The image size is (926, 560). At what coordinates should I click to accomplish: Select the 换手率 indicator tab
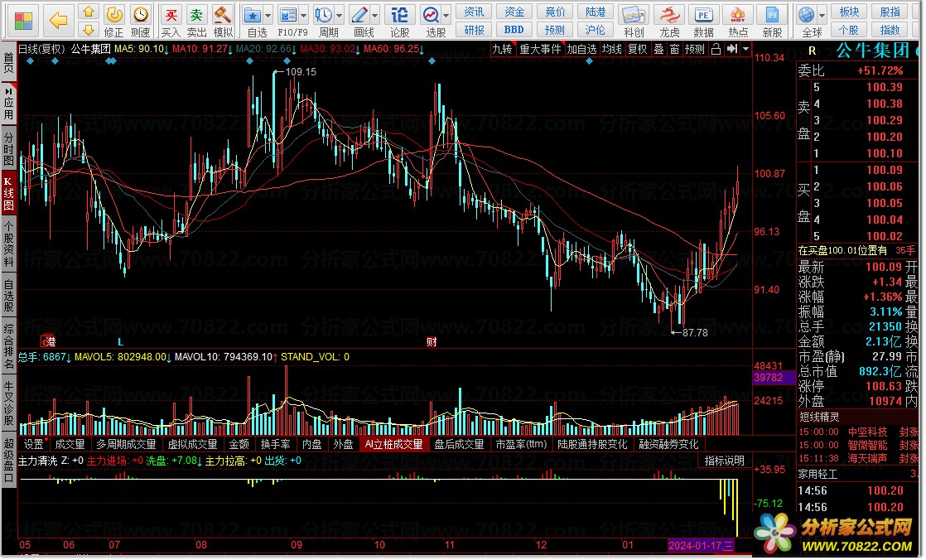pos(276,444)
